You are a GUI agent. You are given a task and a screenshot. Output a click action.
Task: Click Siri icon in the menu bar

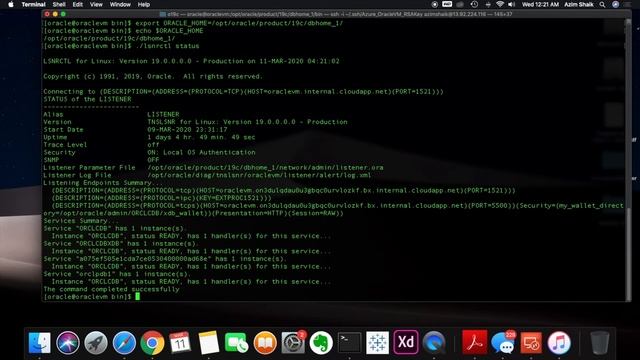click(616, 4)
